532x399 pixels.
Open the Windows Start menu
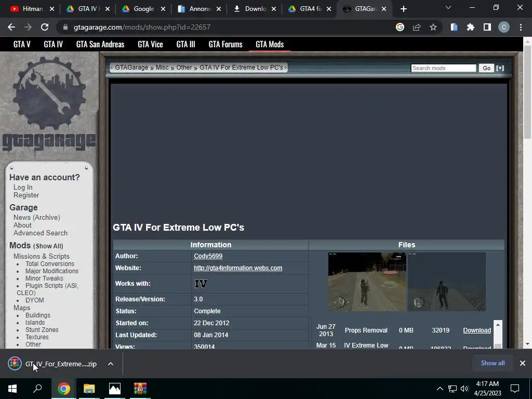point(12,389)
